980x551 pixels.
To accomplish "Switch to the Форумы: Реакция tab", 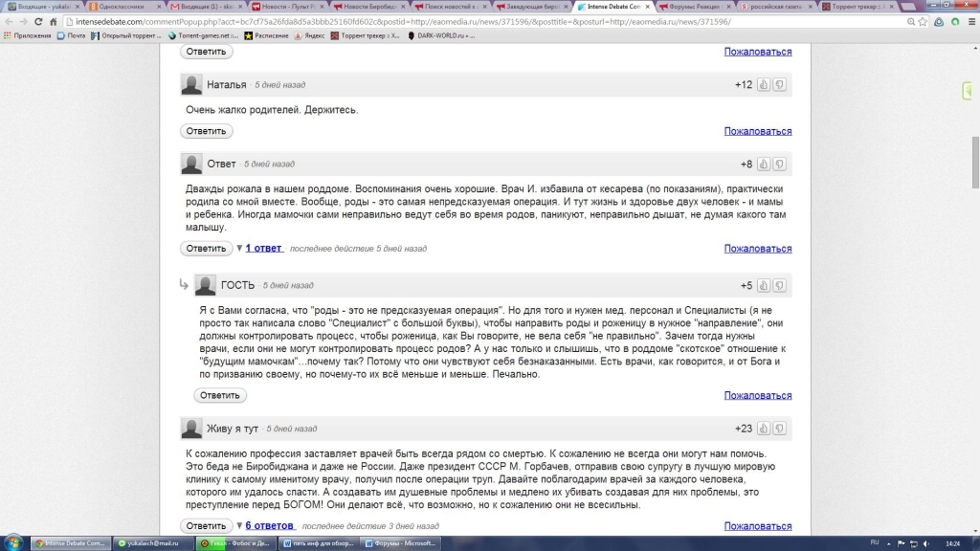I will (694, 7).
